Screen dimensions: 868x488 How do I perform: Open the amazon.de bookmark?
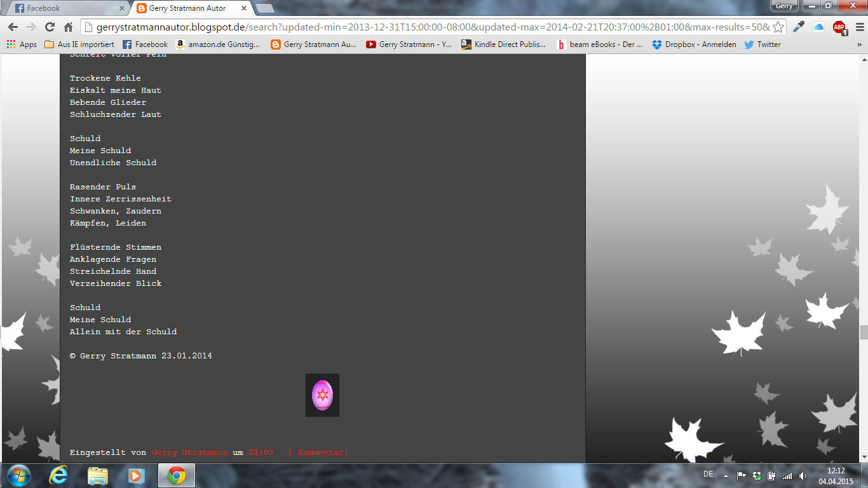[217, 44]
